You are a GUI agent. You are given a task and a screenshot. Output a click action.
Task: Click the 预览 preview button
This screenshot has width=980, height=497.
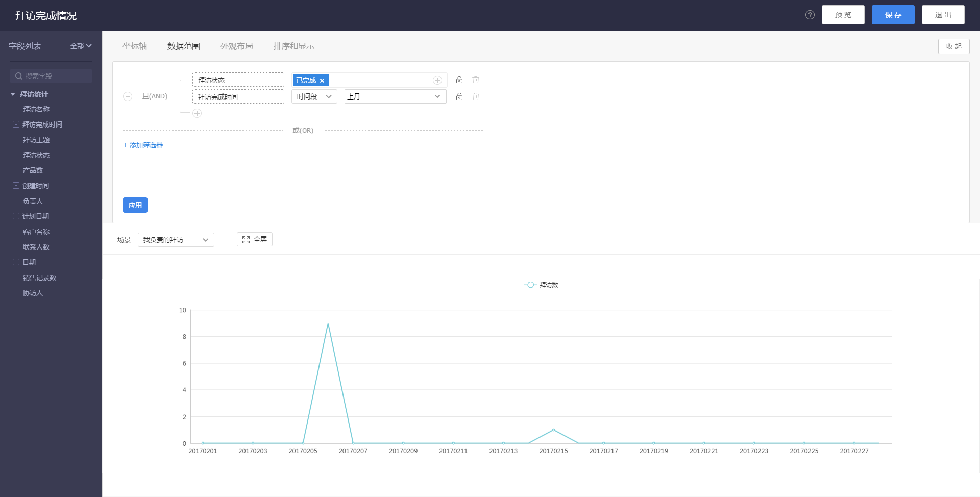click(843, 15)
